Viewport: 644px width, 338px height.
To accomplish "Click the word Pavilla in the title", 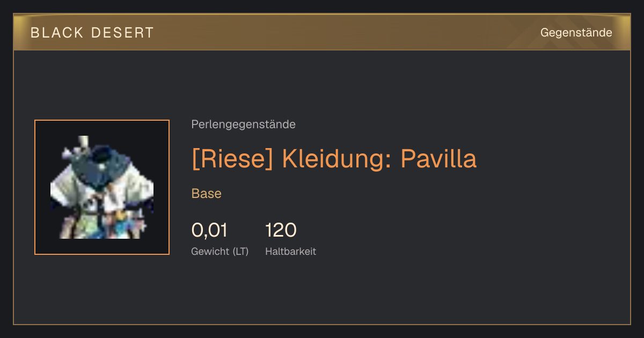I will pos(438,159).
